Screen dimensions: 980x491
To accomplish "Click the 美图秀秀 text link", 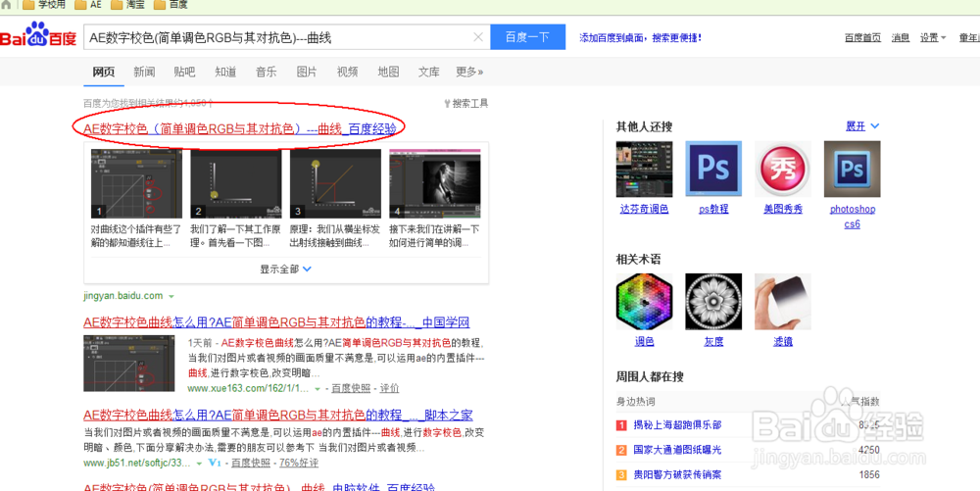I will (x=782, y=210).
